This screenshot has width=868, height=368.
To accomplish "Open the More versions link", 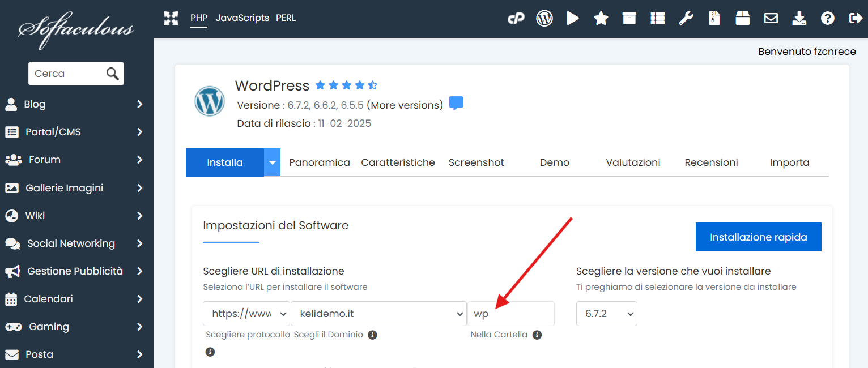I will coord(405,105).
